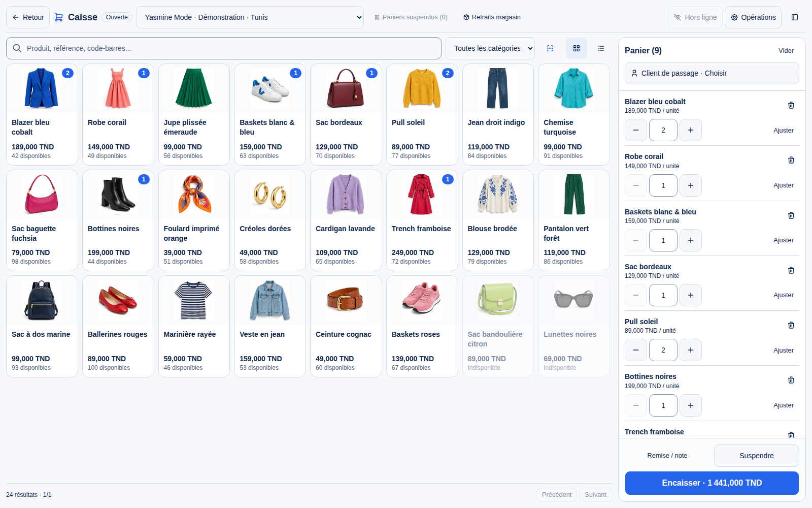This screenshot has width=812, height=508.
Task: Add one more Bottines noires
Action: (691, 405)
